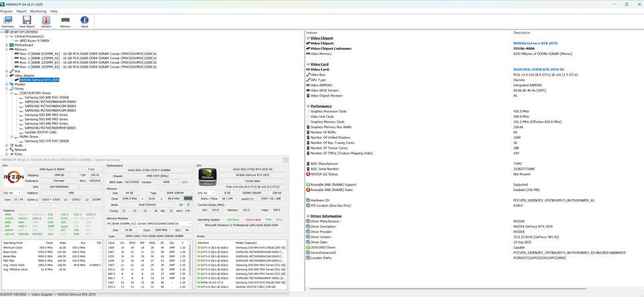Click the Save Report floppy icon
Image resolution: width=644 pixels, height=297 pixels.
pyautogui.click(x=27, y=19)
